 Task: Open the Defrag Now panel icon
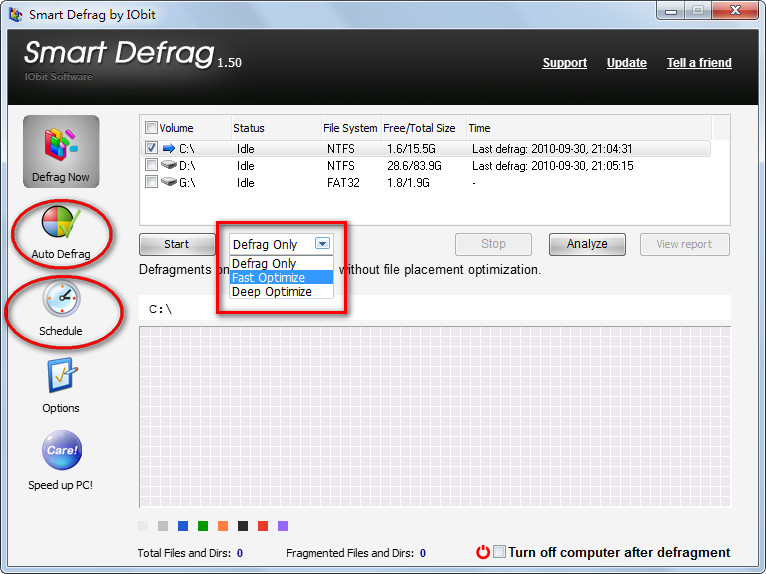coord(61,151)
